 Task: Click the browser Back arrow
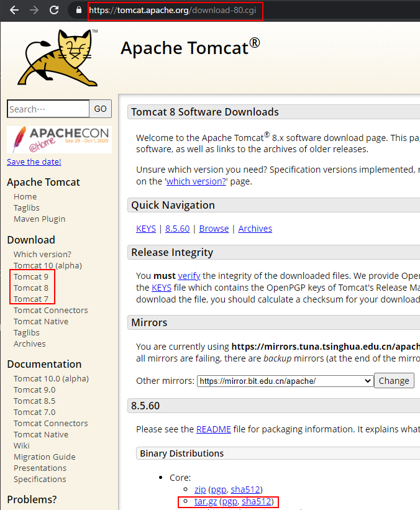coord(14,11)
